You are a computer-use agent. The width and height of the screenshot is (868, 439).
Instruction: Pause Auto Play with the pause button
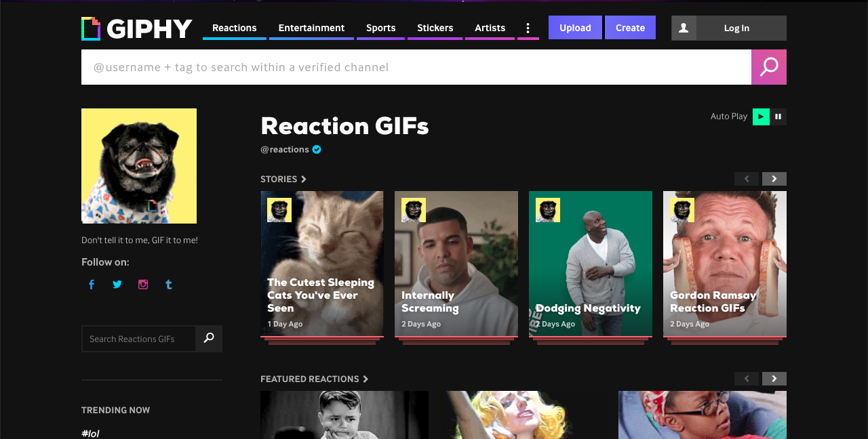tap(778, 117)
